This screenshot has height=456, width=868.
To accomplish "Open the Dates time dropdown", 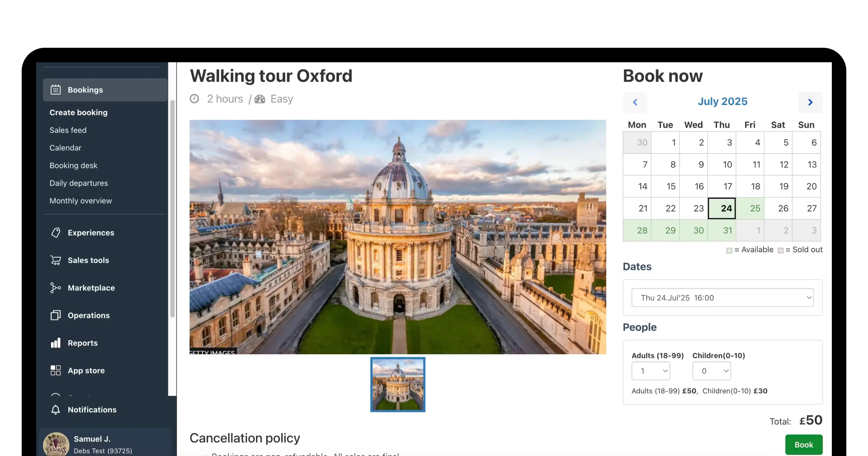I will pos(722,297).
